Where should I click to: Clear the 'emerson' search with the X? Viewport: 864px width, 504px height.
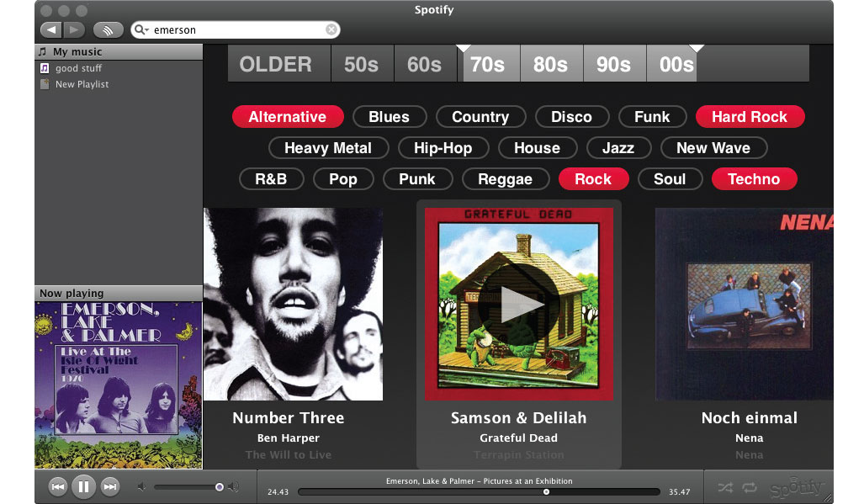click(x=331, y=29)
